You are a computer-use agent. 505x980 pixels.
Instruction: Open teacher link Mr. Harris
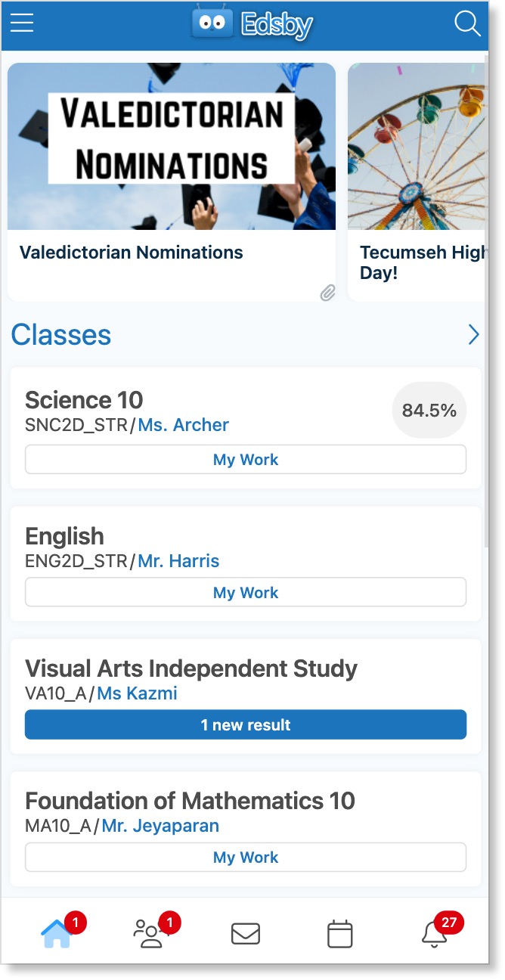[x=178, y=562]
